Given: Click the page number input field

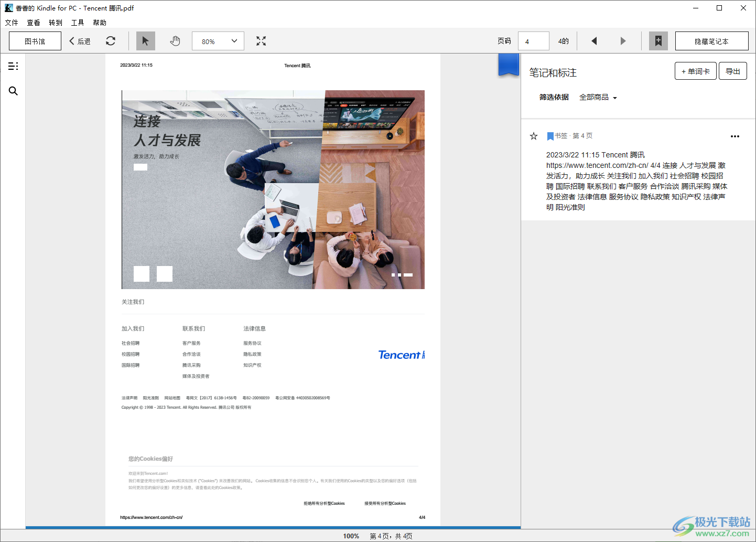Looking at the screenshot, I should point(534,41).
